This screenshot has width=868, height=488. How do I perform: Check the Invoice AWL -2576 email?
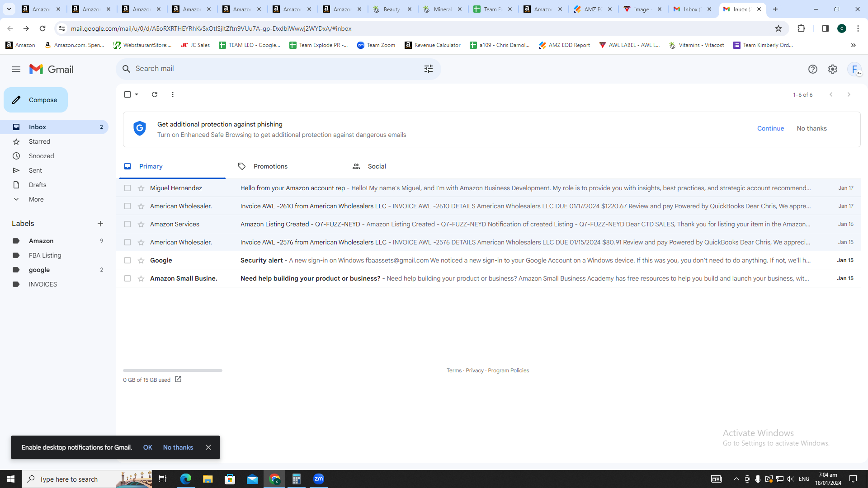(127, 242)
